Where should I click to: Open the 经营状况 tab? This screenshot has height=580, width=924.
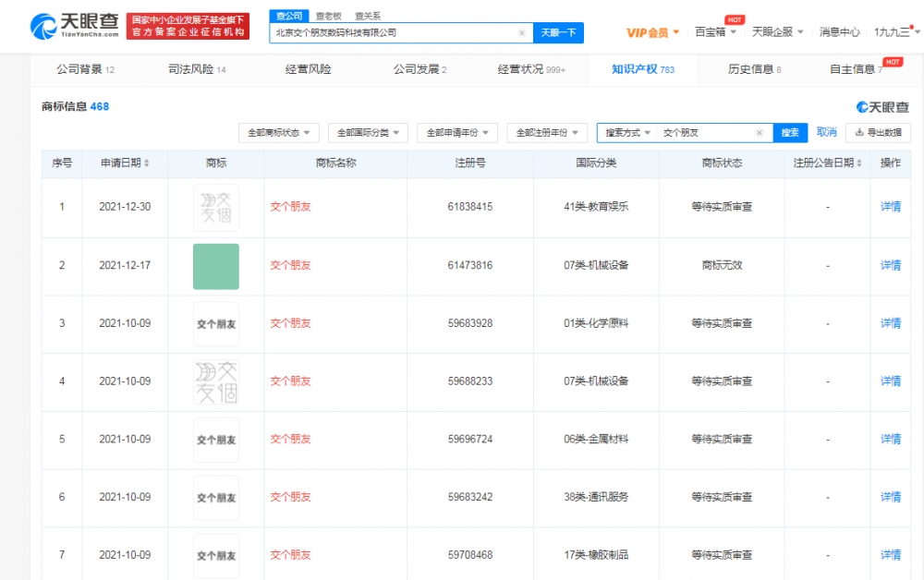[531, 69]
